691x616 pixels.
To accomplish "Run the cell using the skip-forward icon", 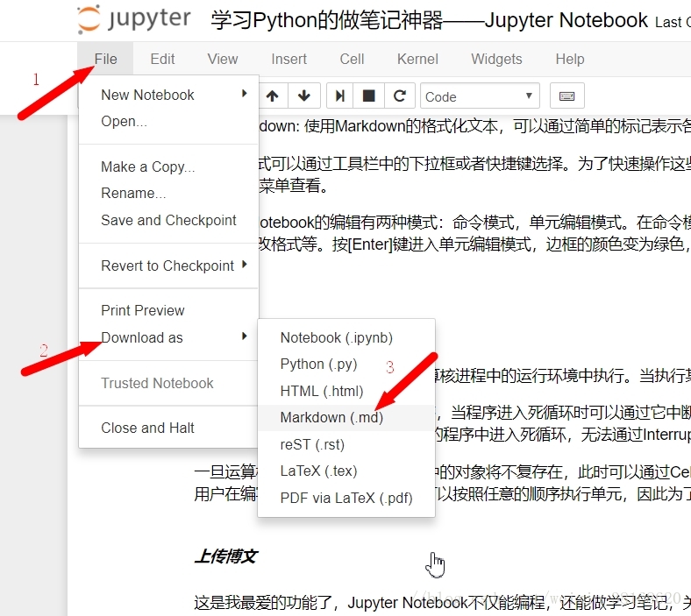I will [339, 96].
